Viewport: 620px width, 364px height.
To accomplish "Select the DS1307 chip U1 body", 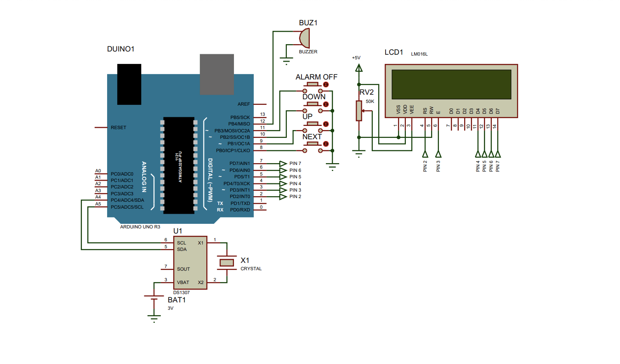I will coord(190,263).
